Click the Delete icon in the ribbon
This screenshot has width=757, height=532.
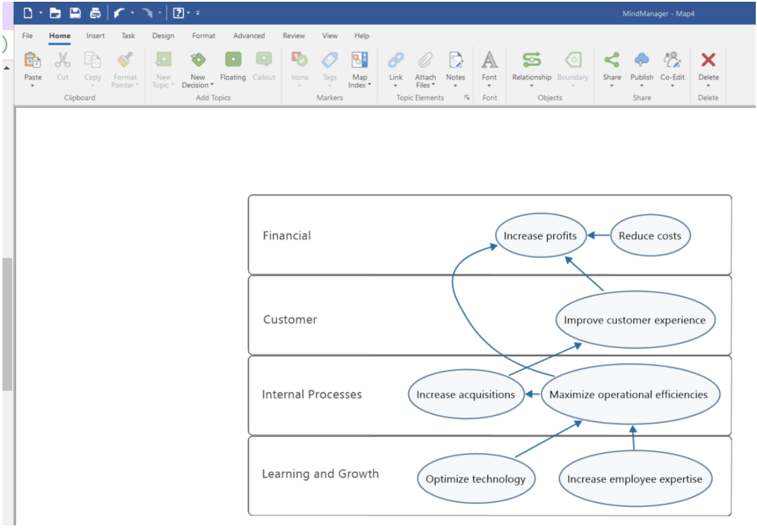[x=708, y=66]
